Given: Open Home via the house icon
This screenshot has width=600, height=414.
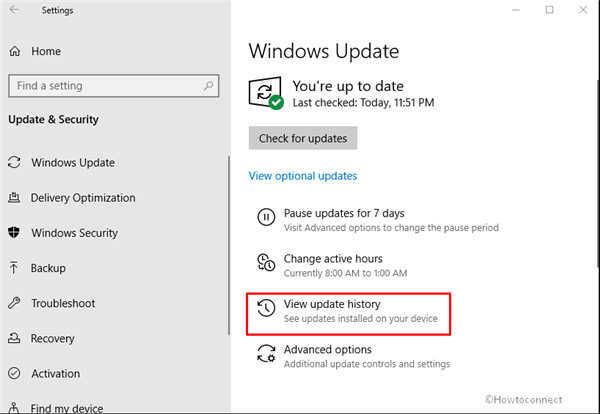Looking at the screenshot, I should (x=14, y=51).
